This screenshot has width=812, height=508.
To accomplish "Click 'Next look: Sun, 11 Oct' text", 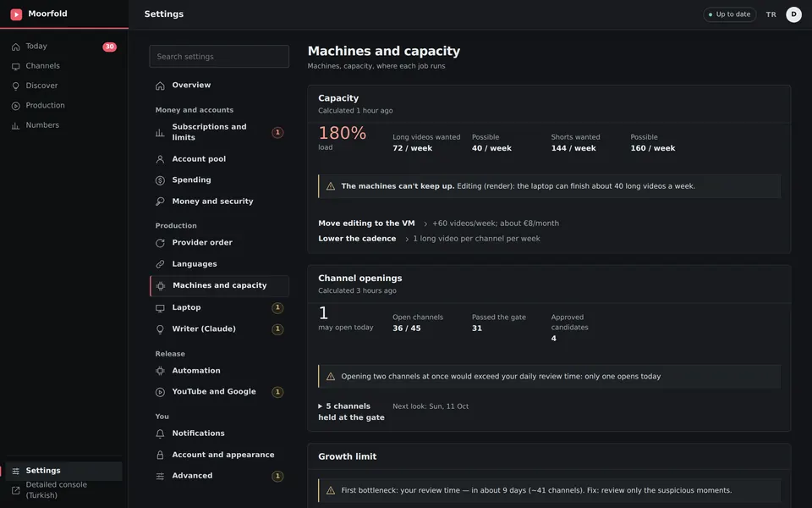I will coord(431,406).
